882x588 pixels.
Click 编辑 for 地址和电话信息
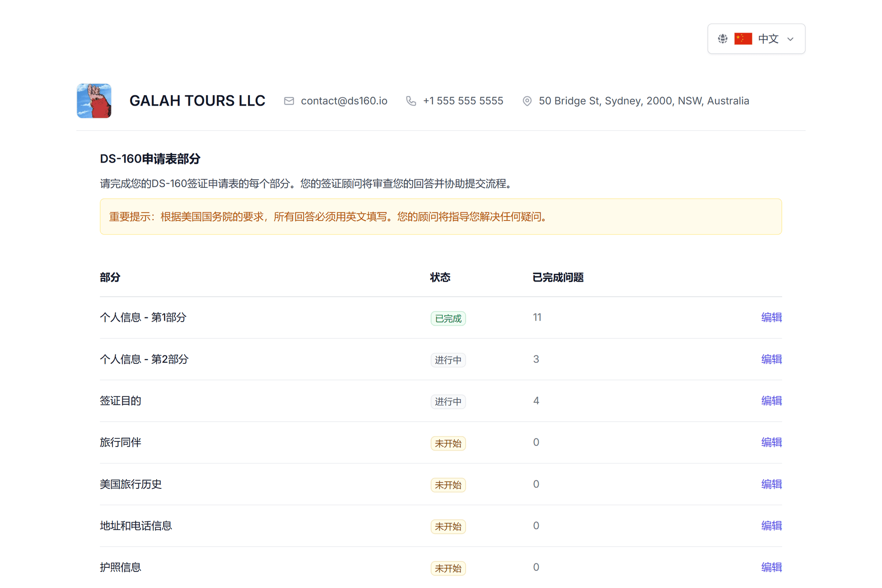(771, 526)
